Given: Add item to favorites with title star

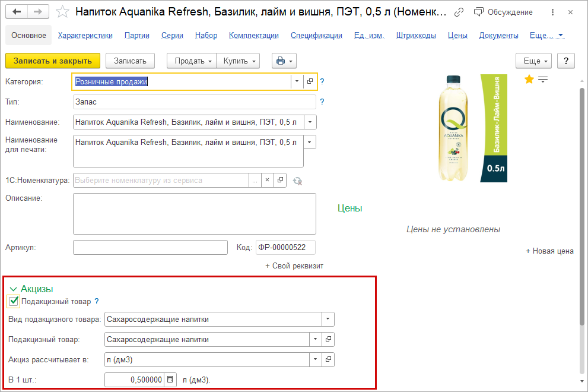Looking at the screenshot, I should (x=62, y=12).
